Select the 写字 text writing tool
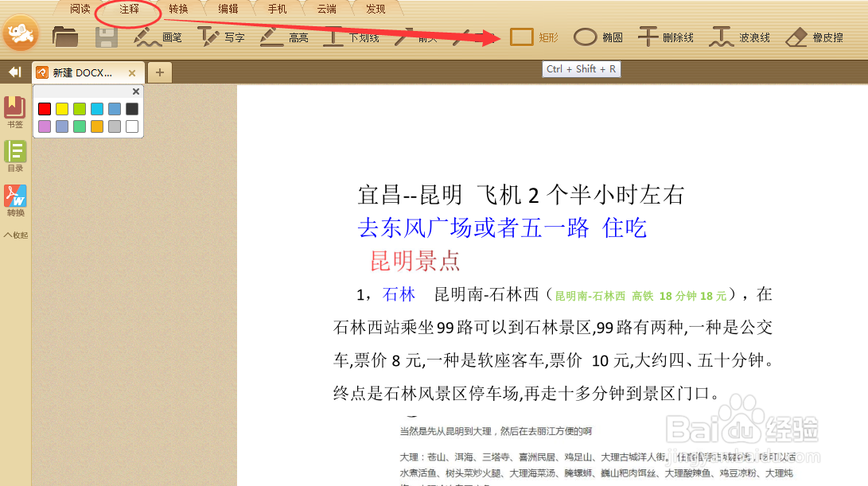868x486 pixels. click(x=221, y=37)
